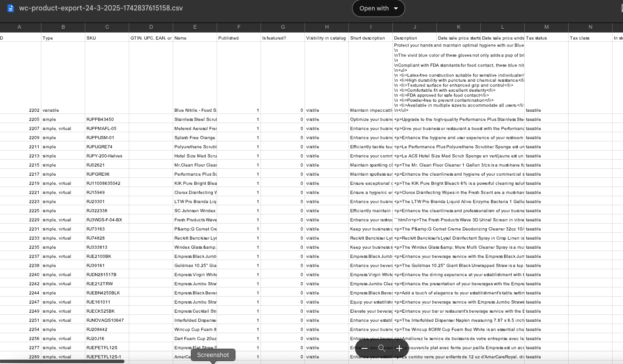Click ID cell 2254
The height and width of the screenshot is (364, 623).
[20, 329]
